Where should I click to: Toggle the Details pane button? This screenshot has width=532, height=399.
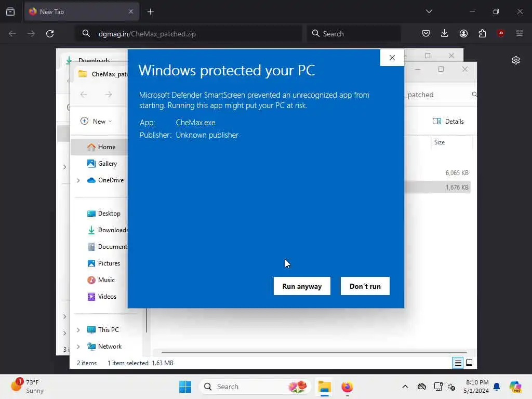click(448, 122)
